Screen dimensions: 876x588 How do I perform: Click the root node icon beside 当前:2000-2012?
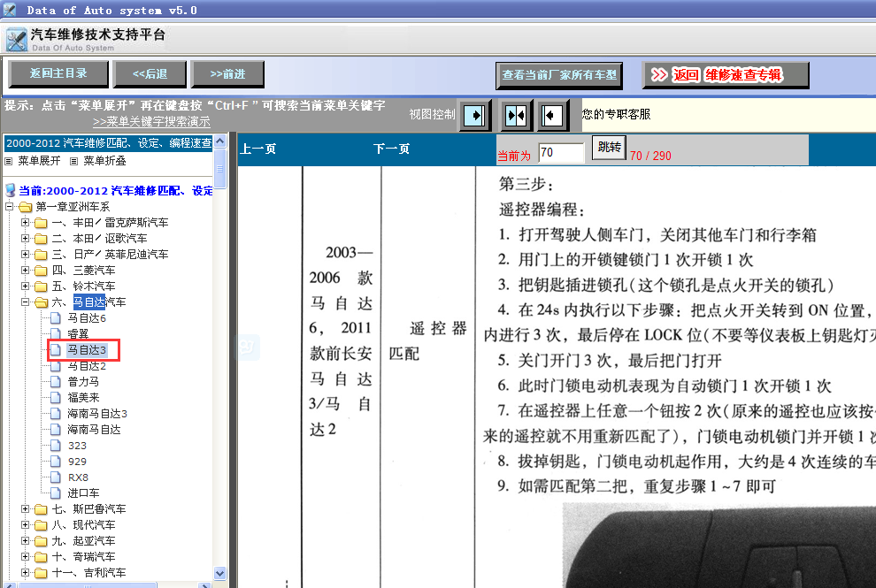coord(10,190)
